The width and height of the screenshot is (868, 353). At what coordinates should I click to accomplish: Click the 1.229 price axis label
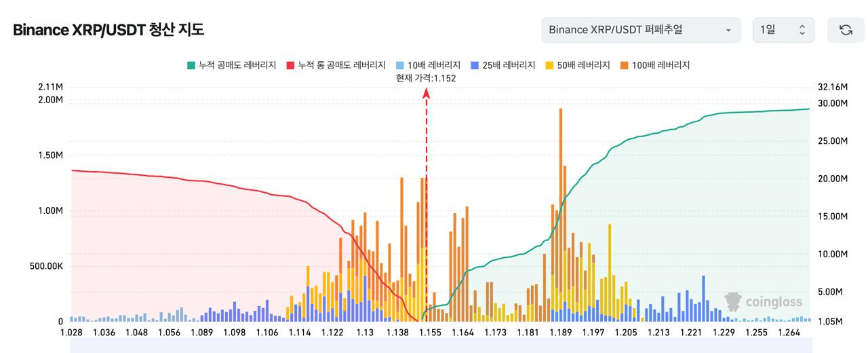click(x=724, y=333)
